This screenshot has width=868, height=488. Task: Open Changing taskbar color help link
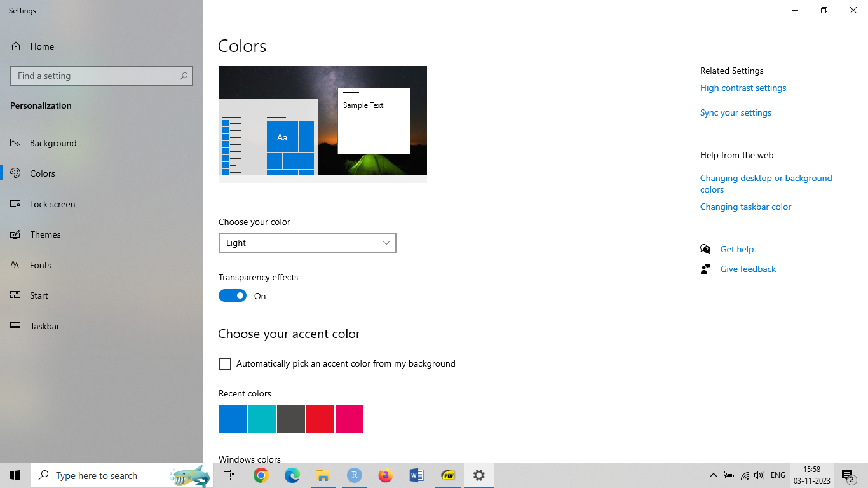point(745,207)
